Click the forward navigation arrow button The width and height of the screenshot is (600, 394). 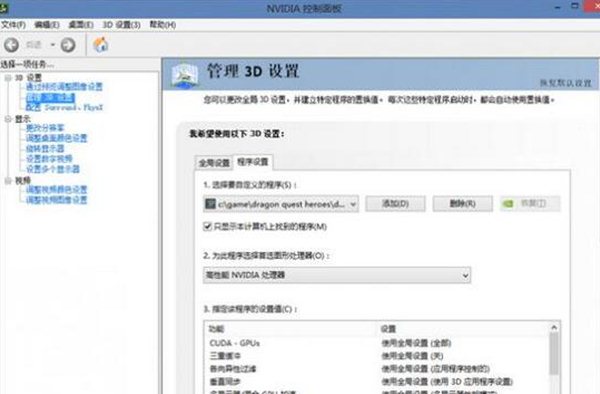pyautogui.click(x=68, y=45)
